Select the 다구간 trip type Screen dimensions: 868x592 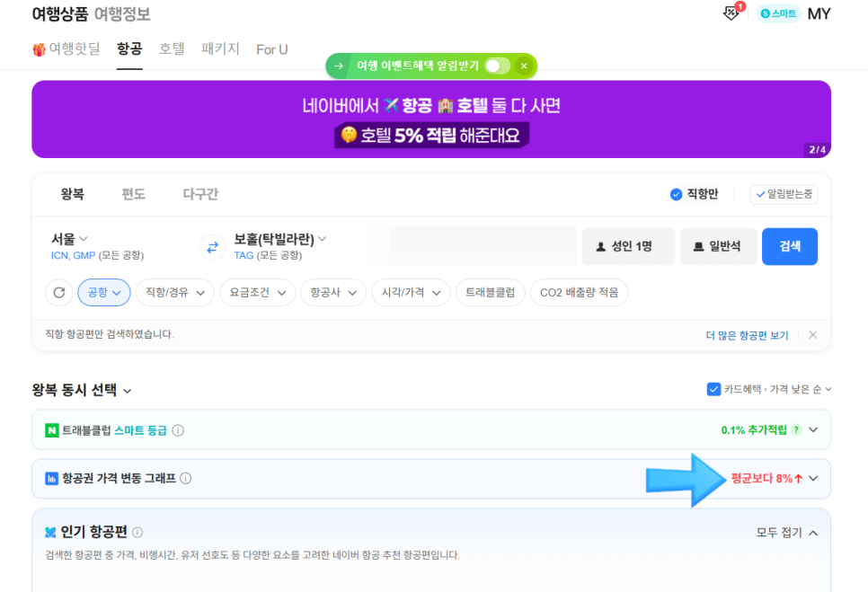(200, 194)
